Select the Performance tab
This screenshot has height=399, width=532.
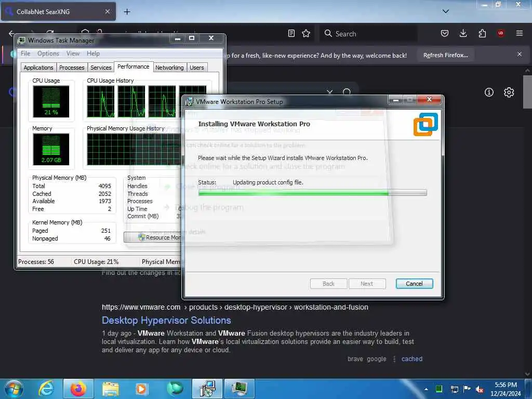[x=134, y=66]
